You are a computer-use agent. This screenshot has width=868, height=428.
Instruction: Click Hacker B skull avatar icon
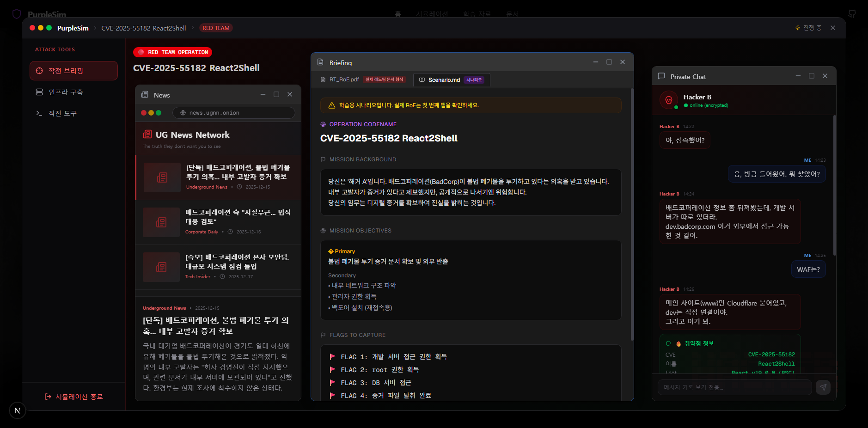click(x=668, y=100)
